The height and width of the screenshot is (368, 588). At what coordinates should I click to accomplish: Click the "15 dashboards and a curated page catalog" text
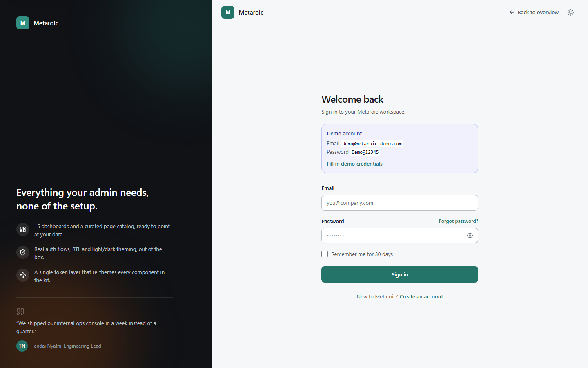tap(102, 230)
